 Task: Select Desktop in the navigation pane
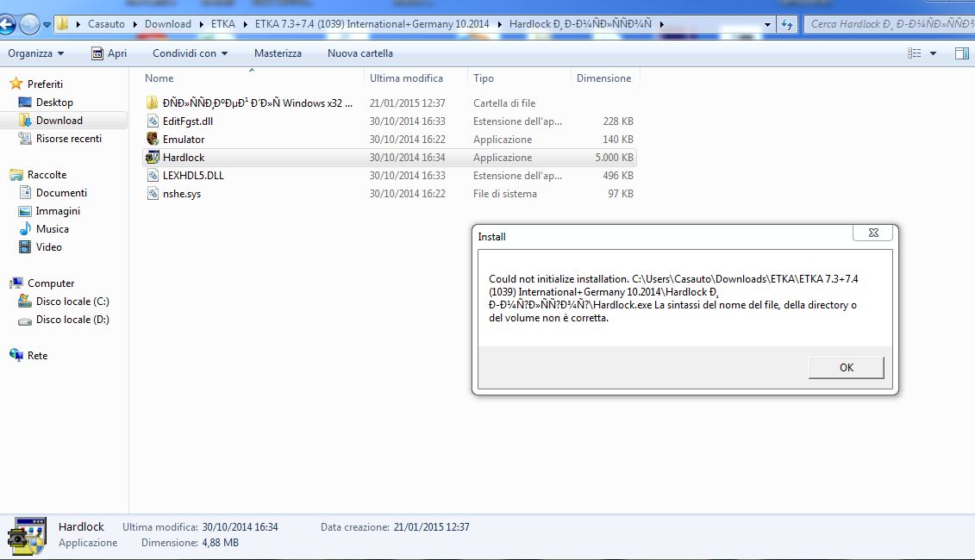click(54, 102)
